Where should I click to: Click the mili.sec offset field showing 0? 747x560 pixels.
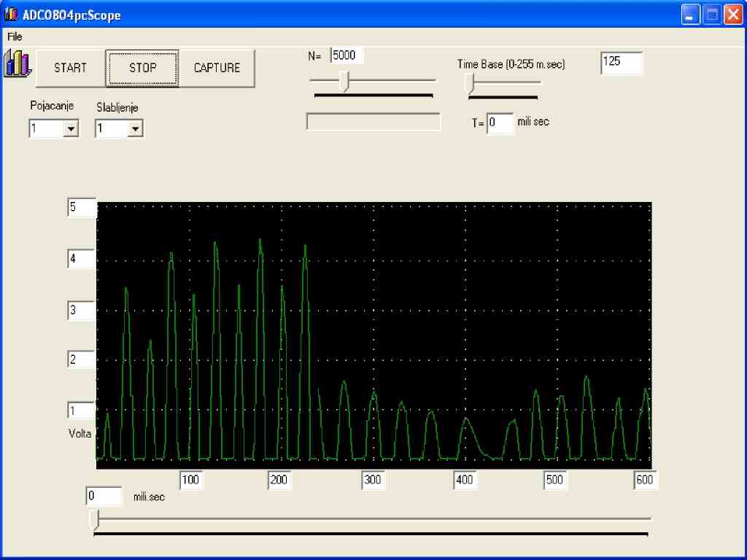tap(104, 496)
